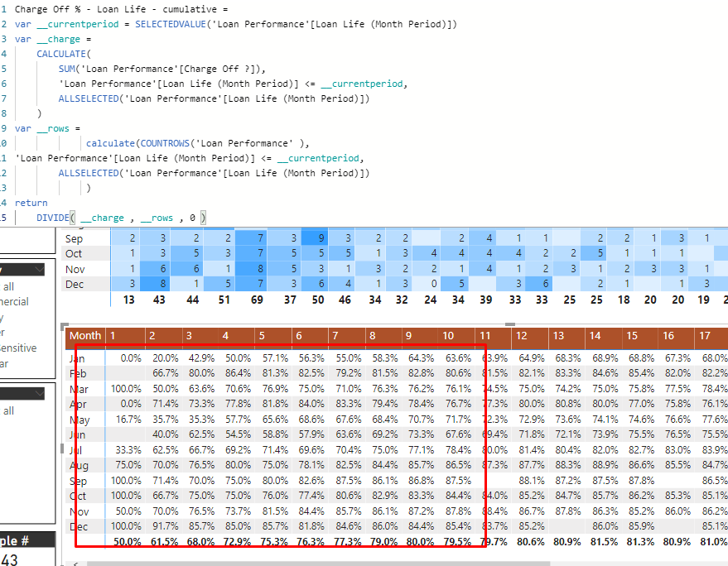Click the large '43' card value
728x566 pixels.
(x=9, y=559)
